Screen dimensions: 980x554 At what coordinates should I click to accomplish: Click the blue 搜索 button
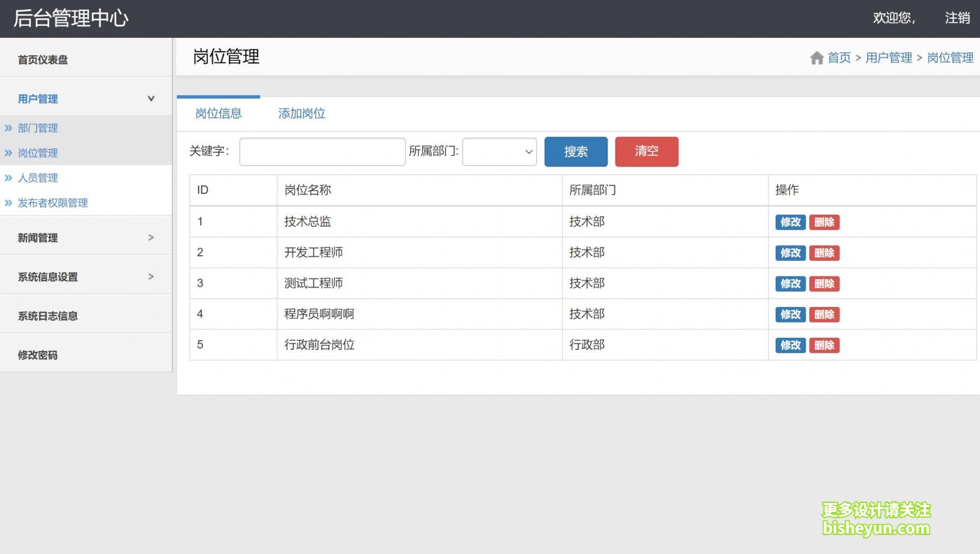point(575,152)
